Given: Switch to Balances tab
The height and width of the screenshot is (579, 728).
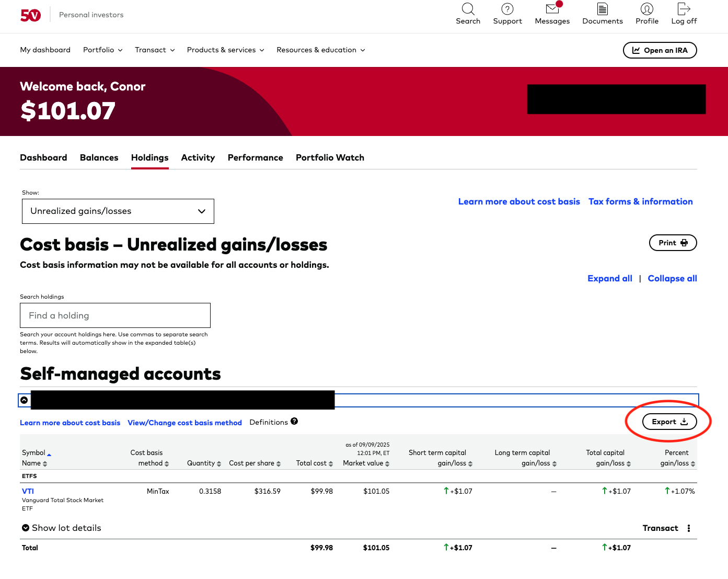Looking at the screenshot, I should [99, 157].
